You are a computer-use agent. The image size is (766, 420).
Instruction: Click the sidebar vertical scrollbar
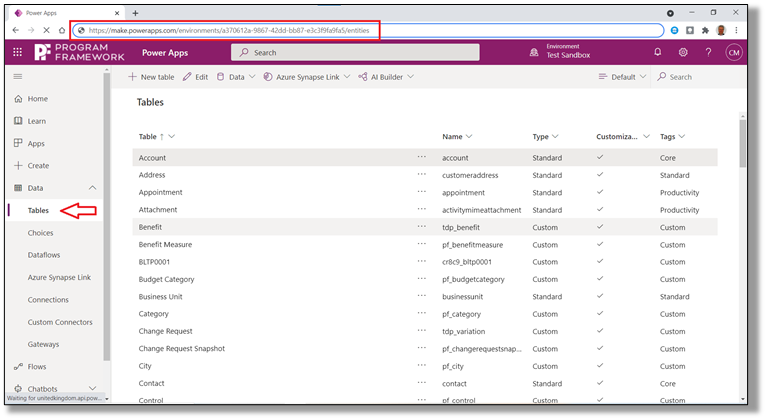coord(106,219)
